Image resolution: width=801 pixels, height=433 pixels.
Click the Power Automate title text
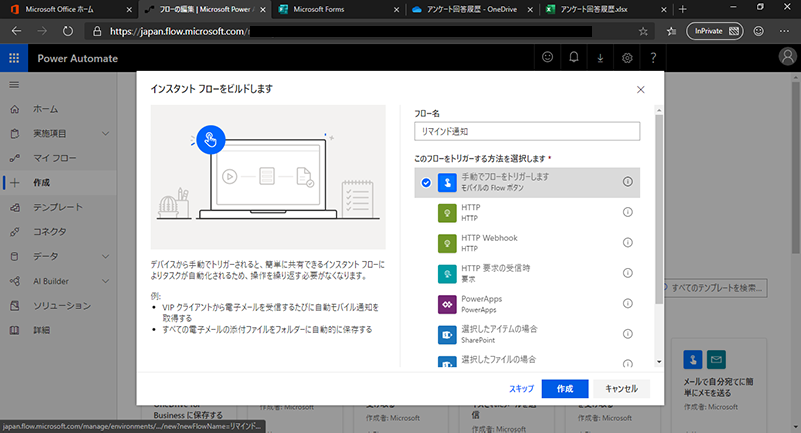pos(78,59)
